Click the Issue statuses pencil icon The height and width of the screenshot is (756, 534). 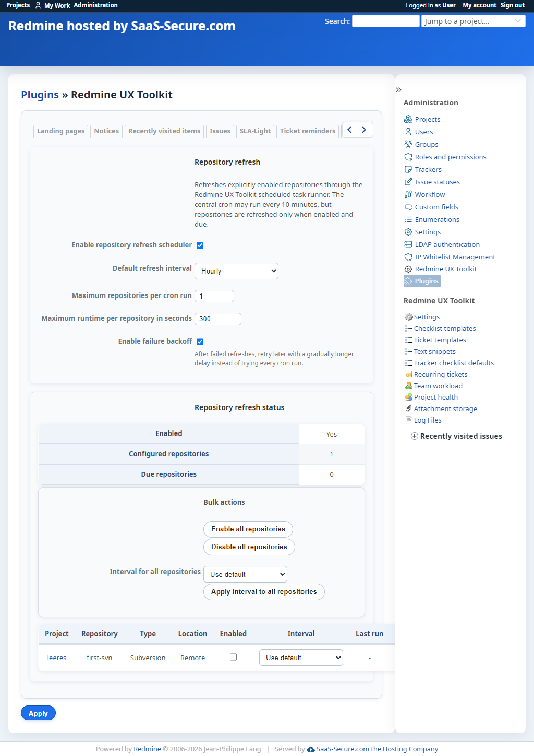(x=408, y=182)
